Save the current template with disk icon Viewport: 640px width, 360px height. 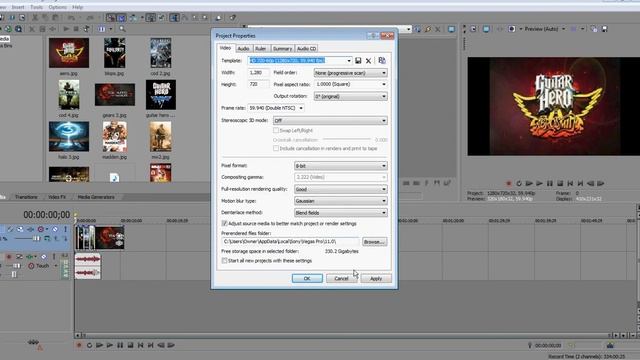tap(358, 61)
